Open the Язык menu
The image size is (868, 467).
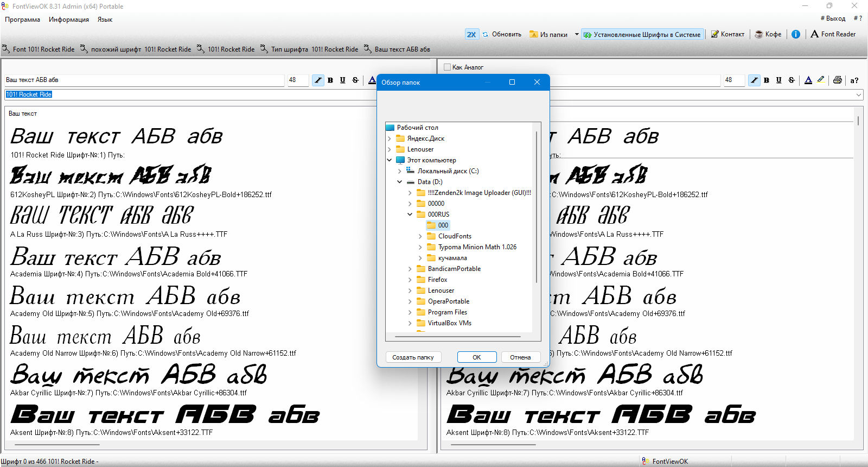click(x=105, y=20)
